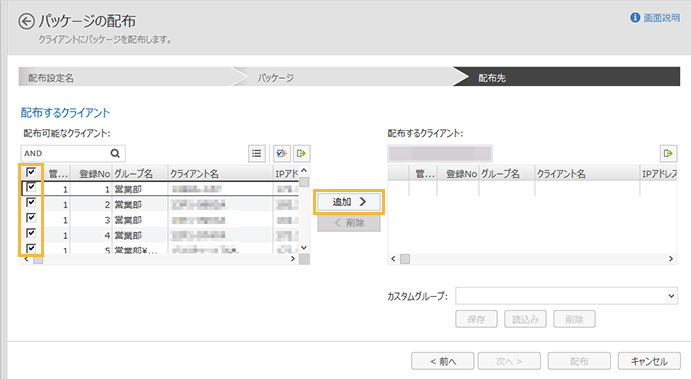The image size is (691, 379).
Task: Click the right table 登録No column header
Action: point(458,174)
